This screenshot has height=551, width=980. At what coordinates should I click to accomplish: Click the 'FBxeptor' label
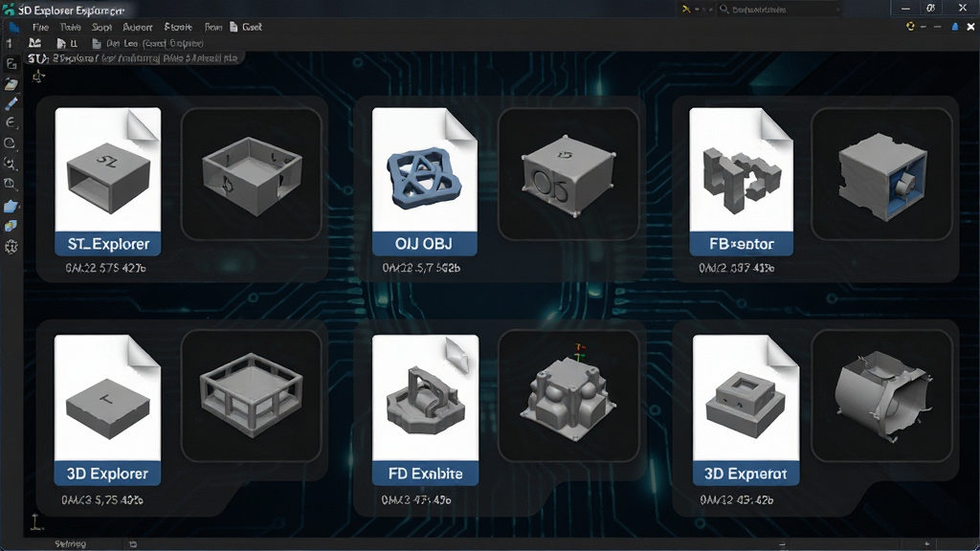(742, 244)
